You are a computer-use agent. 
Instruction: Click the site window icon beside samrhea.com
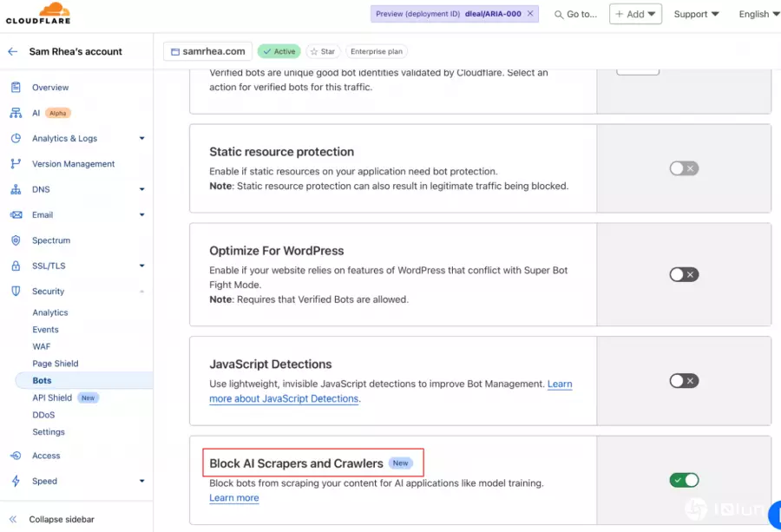[174, 52]
